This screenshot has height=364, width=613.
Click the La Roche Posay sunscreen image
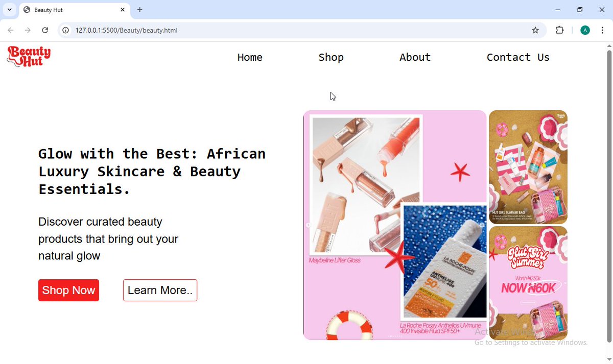click(444, 261)
